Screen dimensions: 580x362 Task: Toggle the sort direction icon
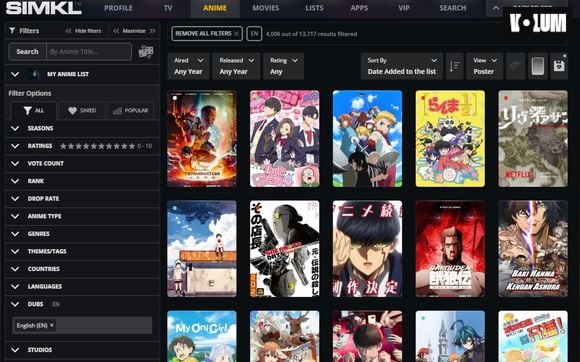coord(454,66)
